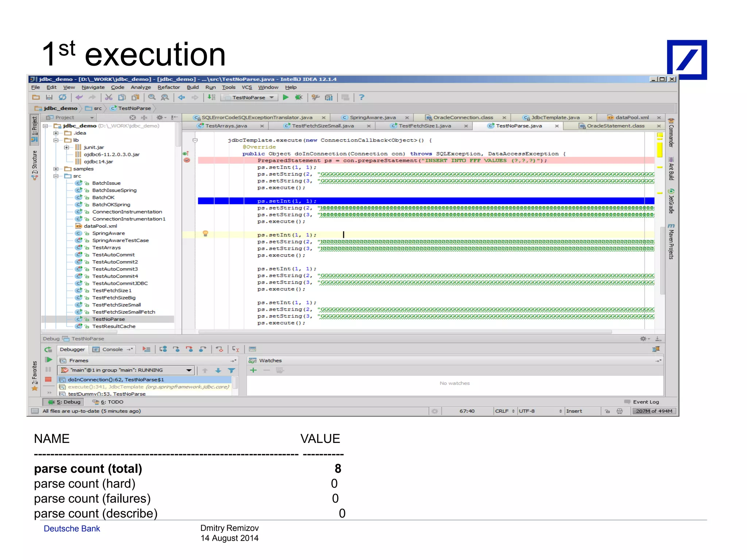Image resolution: width=747 pixels, height=560 pixels.
Task: Click the Force Step Into icon
Action: pyautogui.click(x=189, y=349)
